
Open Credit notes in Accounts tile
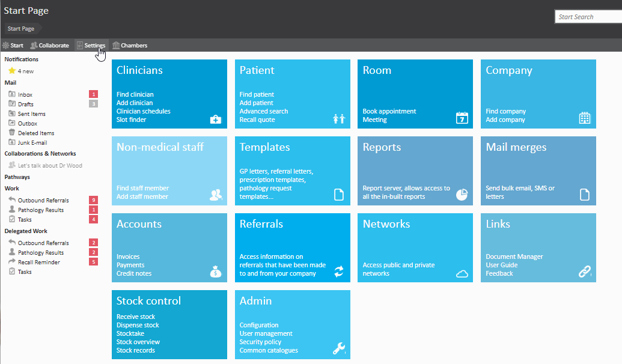coord(133,273)
